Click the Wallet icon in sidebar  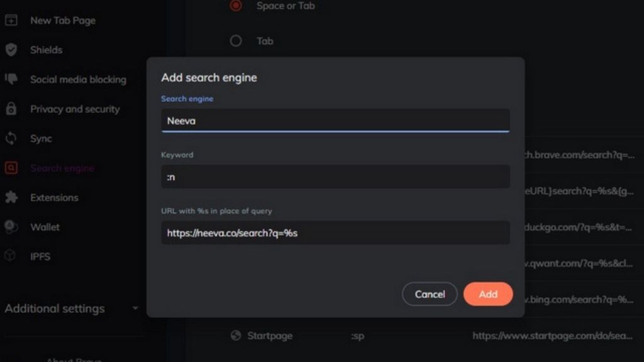tap(11, 227)
